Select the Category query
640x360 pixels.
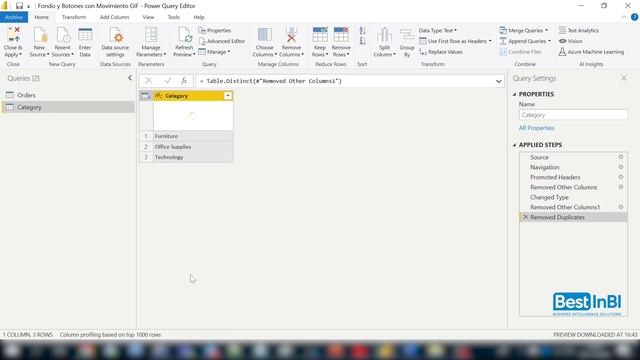tap(68, 107)
